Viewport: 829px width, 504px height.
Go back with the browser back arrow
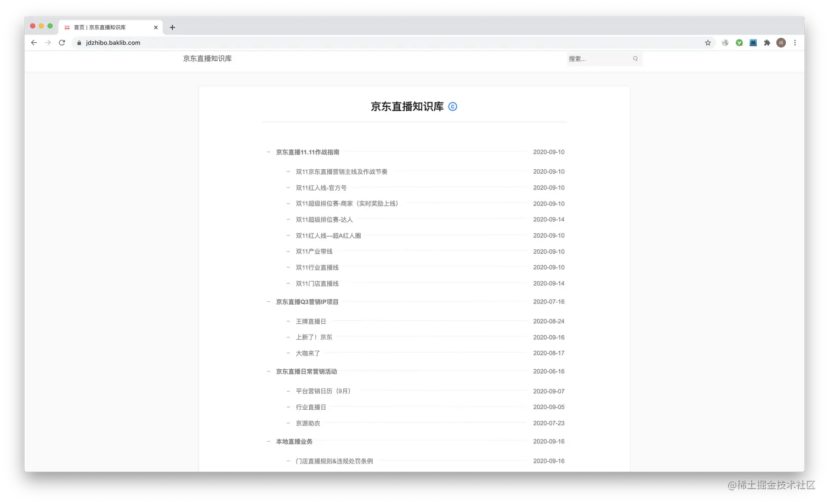pos(34,43)
